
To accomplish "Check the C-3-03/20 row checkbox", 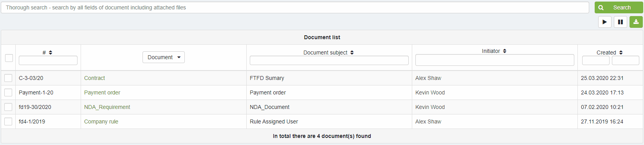I will click(x=8, y=78).
